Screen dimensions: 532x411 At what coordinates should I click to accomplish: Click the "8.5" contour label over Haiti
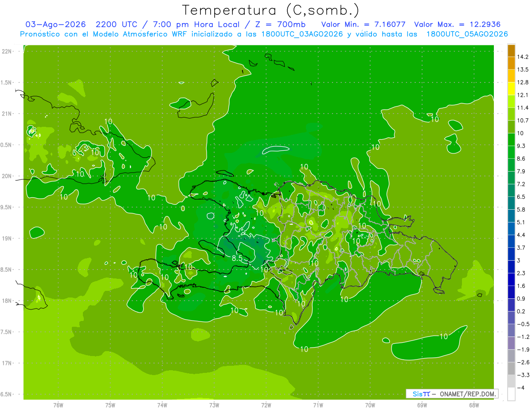(237, 258)
